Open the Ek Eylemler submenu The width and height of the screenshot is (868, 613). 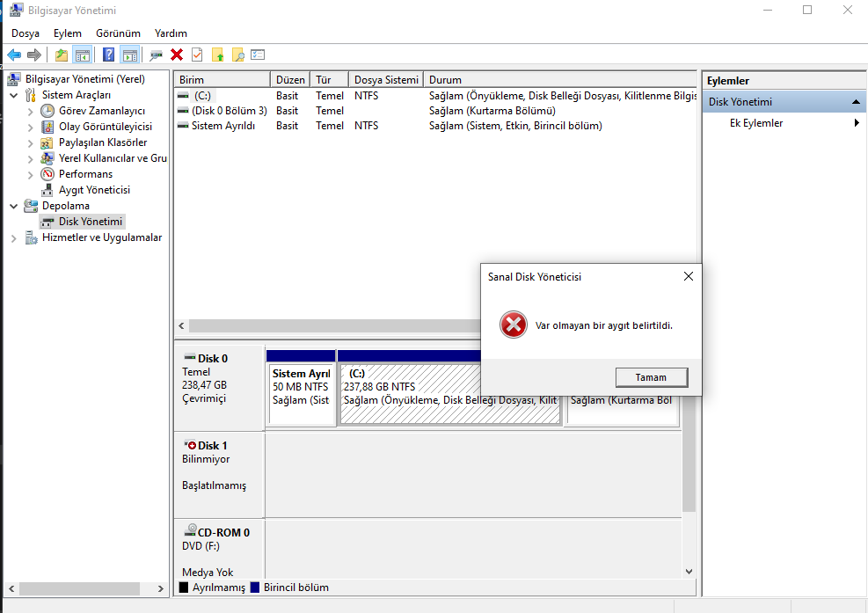click(784, 123)
